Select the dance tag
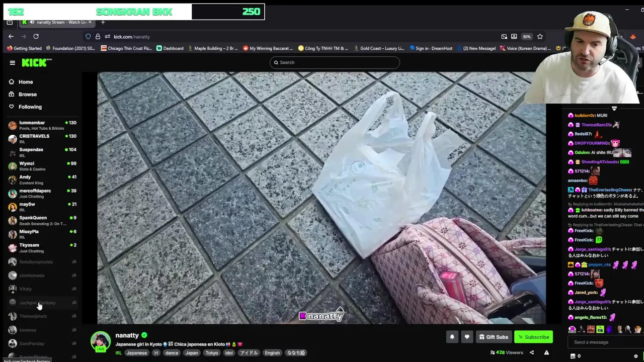 (172, 353)
